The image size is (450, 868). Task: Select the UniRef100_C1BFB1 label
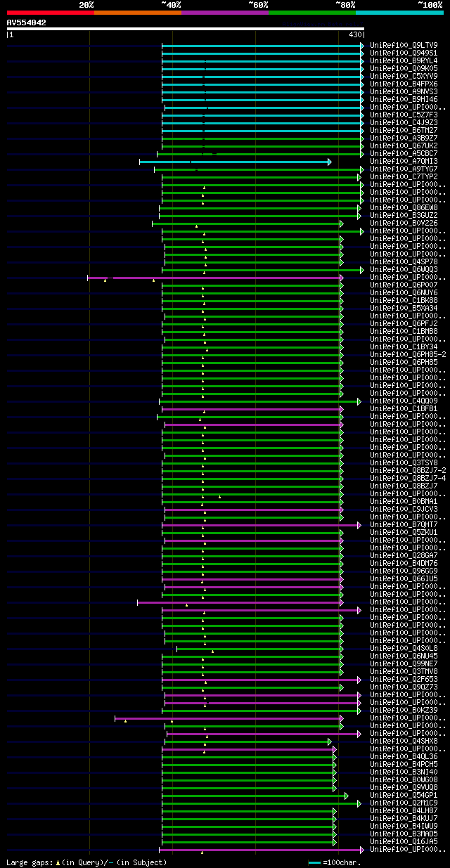(x=404, y=408)
